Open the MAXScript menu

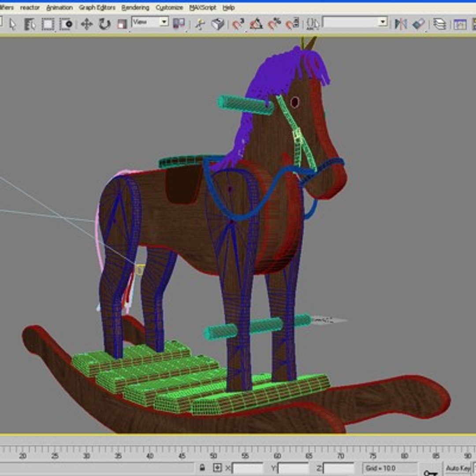(202, 7)
